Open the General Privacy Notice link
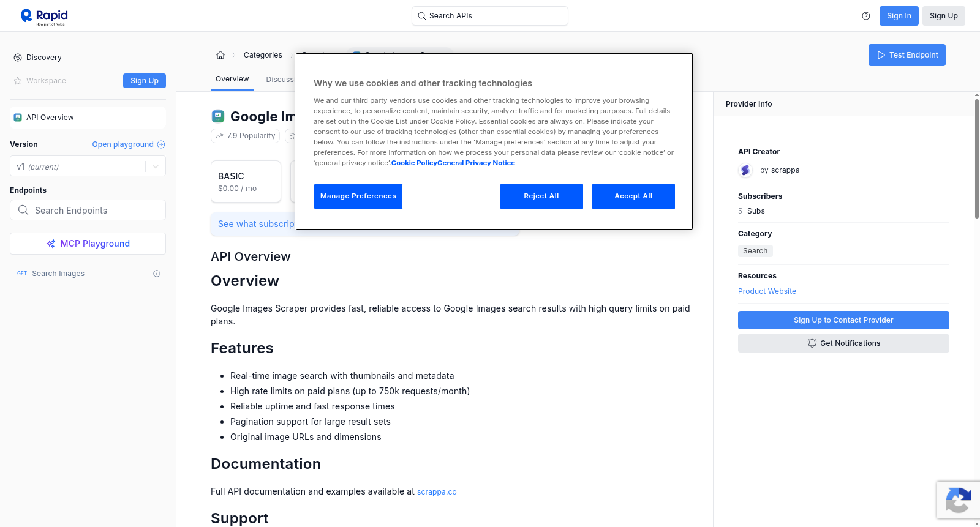The image size is (980, 527). pos(476,163)
